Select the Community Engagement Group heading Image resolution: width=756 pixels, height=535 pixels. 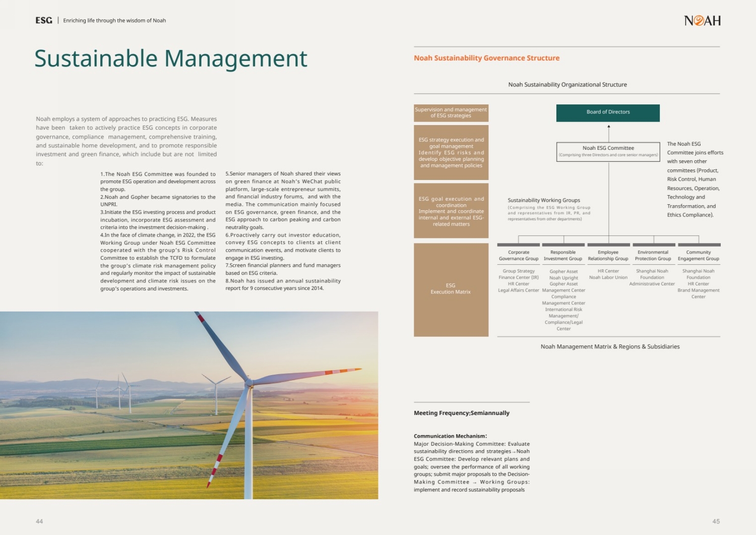click(x=698, y=256)
